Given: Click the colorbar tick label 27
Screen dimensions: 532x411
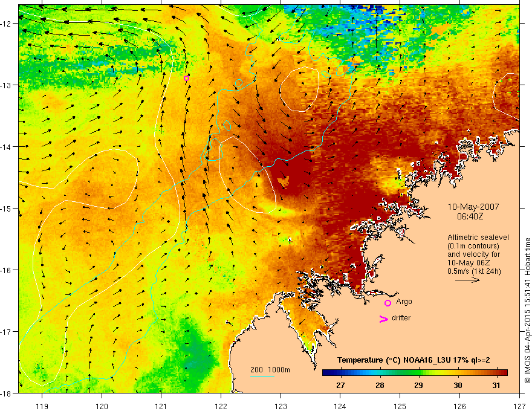Looking at the screenshot, I should [x=340, y=385].
